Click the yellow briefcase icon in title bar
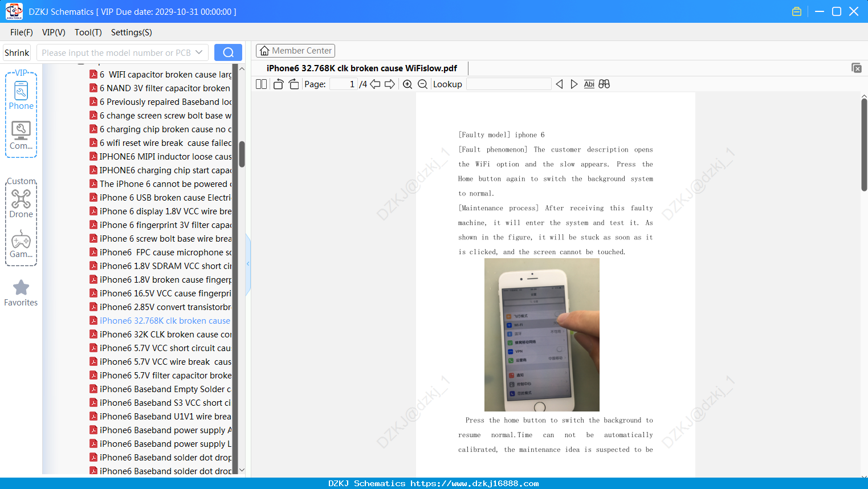The image size is (868, 489). [797, 11]
